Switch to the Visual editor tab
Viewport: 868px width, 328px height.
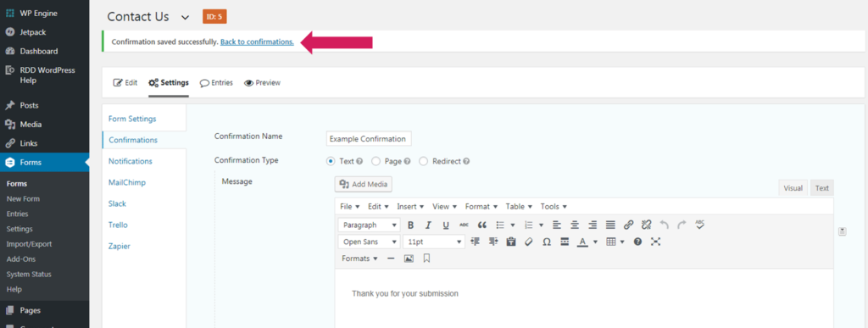[x=793, y=188]
